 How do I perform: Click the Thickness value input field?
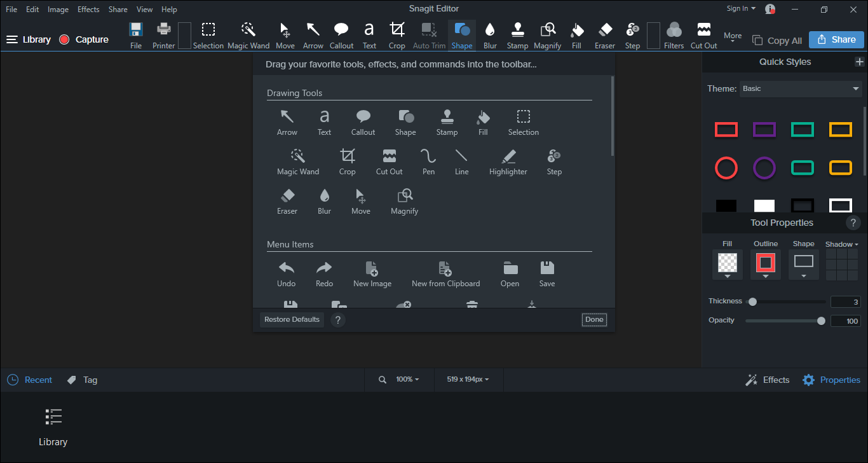tap(845, 302)
